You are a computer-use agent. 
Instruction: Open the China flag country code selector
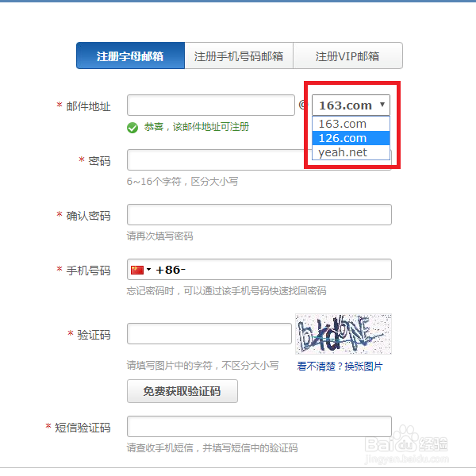click(141, 270)
